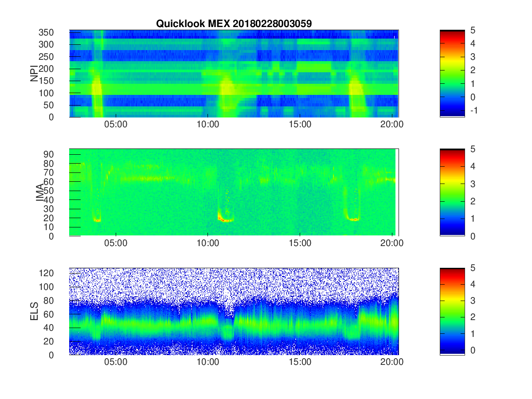
Task: Select the IMA y-axis label
Action: click(x=40, y=192)
